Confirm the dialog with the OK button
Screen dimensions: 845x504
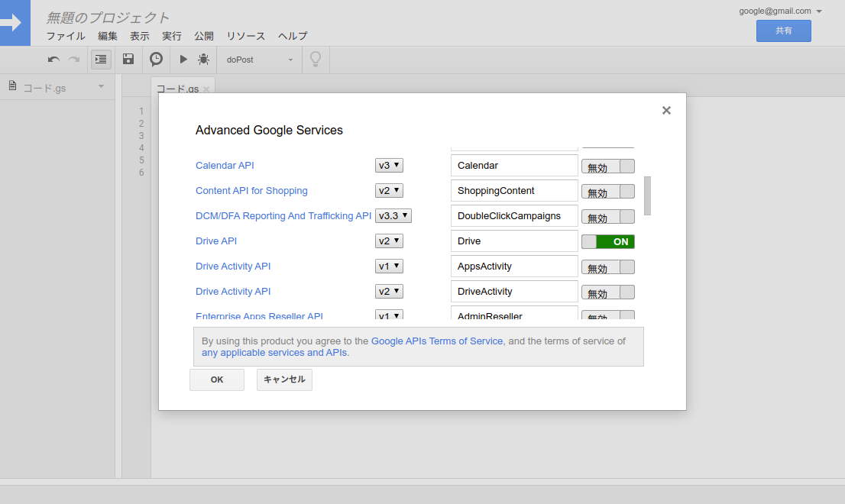tap(216, 380)
